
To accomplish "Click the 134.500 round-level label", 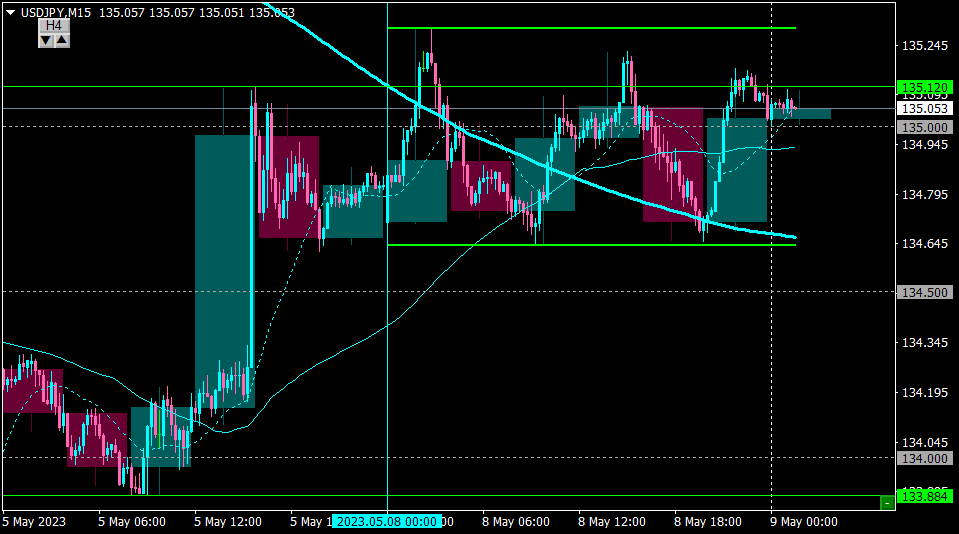I will point(925,292).
